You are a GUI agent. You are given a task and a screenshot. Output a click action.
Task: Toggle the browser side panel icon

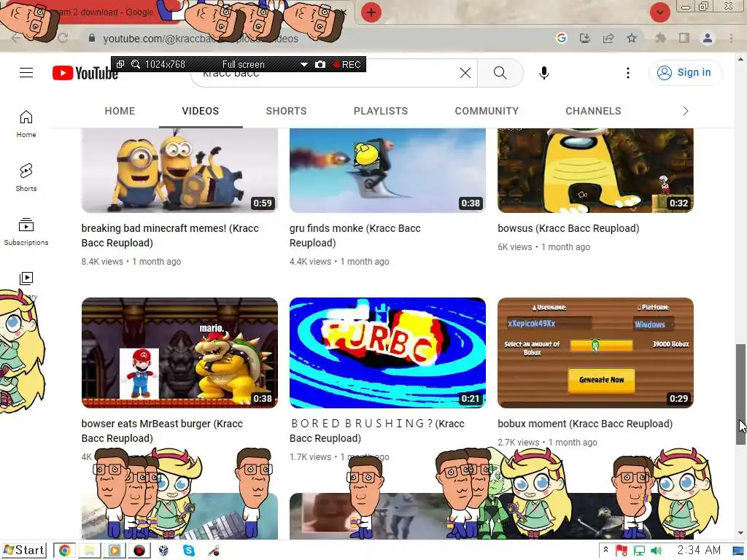tap(684, 38)
